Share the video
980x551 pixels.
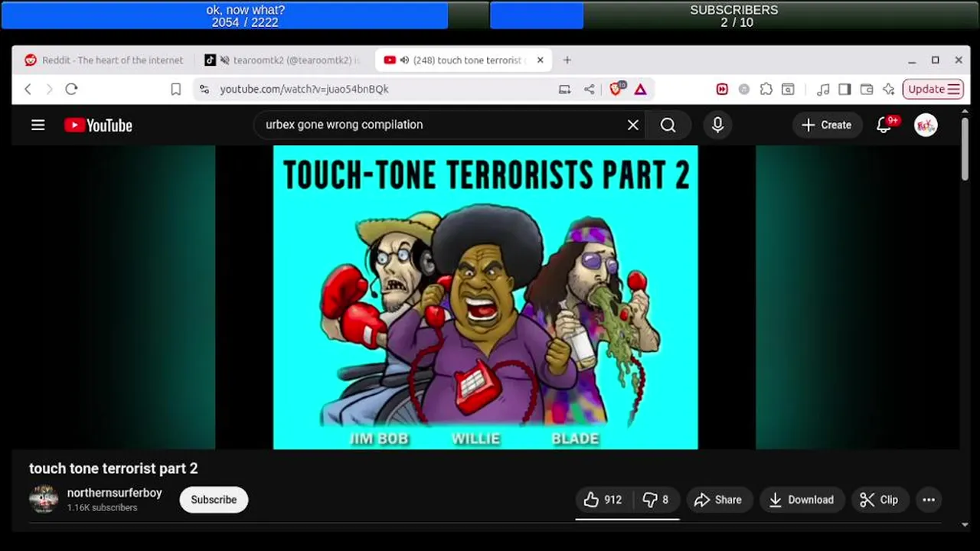point(720,500)
